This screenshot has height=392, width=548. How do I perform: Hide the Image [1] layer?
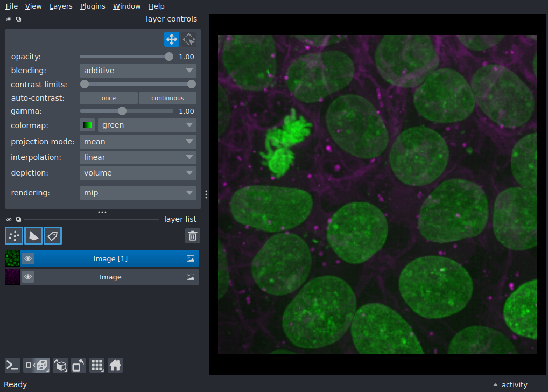28,259
